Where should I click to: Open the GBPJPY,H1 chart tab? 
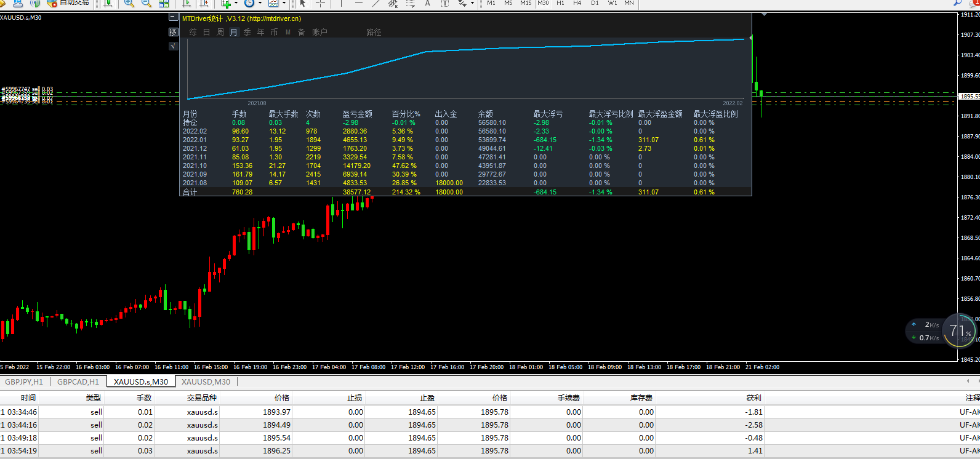click(24, 381)
